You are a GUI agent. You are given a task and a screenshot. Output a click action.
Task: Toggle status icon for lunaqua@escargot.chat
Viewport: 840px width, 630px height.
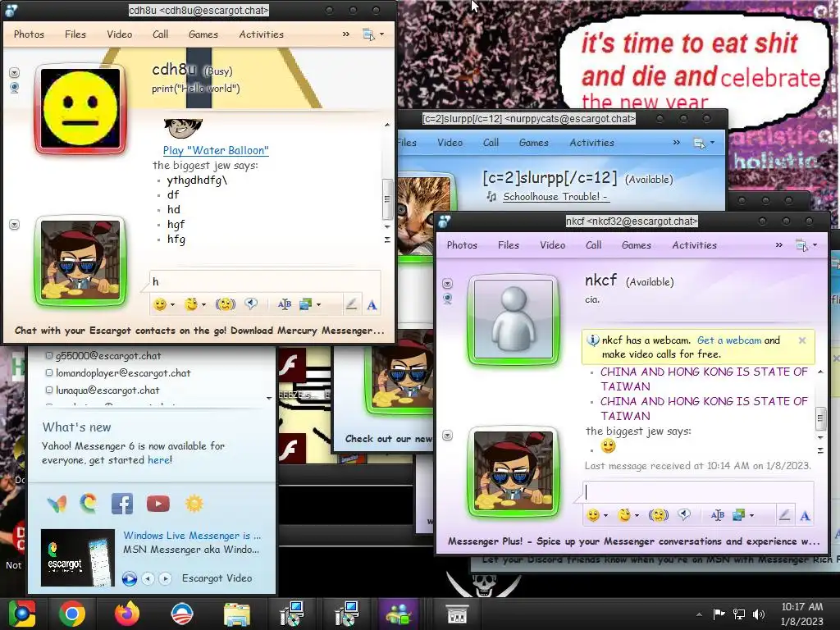tap(49, 390)
